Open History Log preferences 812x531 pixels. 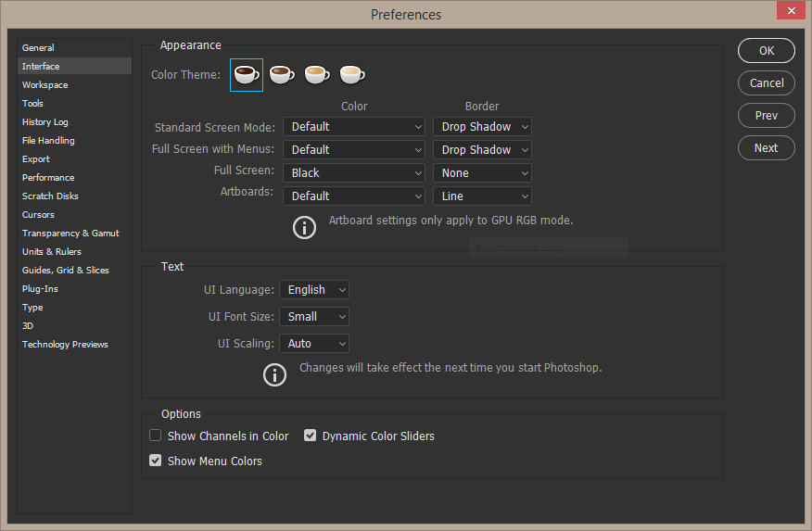click(74, 122)
